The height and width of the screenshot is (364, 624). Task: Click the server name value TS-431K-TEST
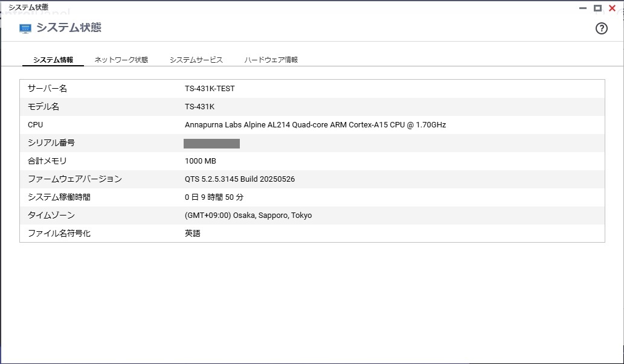pyautogui.click(x=210, y=88)
